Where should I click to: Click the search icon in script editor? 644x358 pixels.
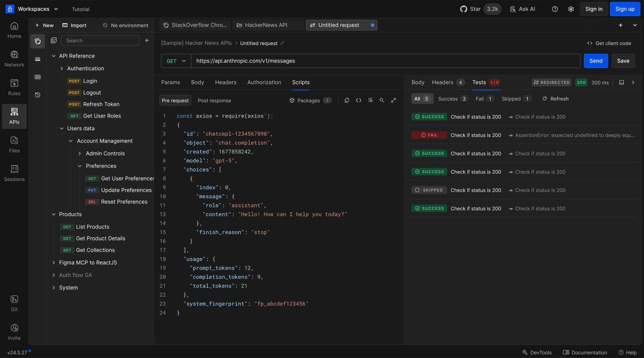pyautogui.click(x=382, y=100)
